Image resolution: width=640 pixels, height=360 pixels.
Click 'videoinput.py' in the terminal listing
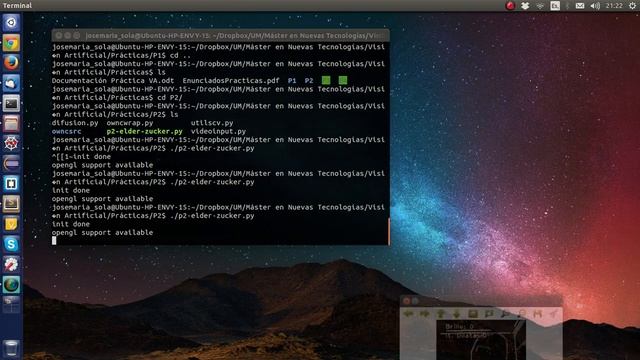pos(218,131)
